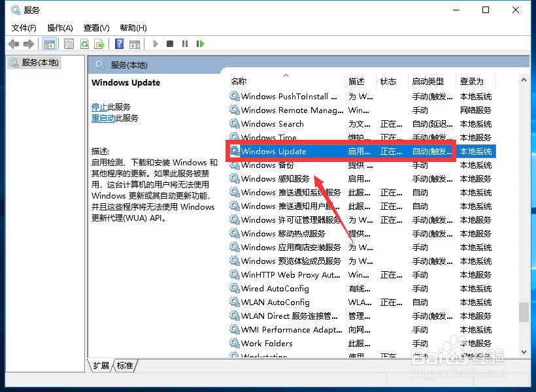
Task: Click gear icon of Windows Remote Management row
Action: (x=235, y=110)
